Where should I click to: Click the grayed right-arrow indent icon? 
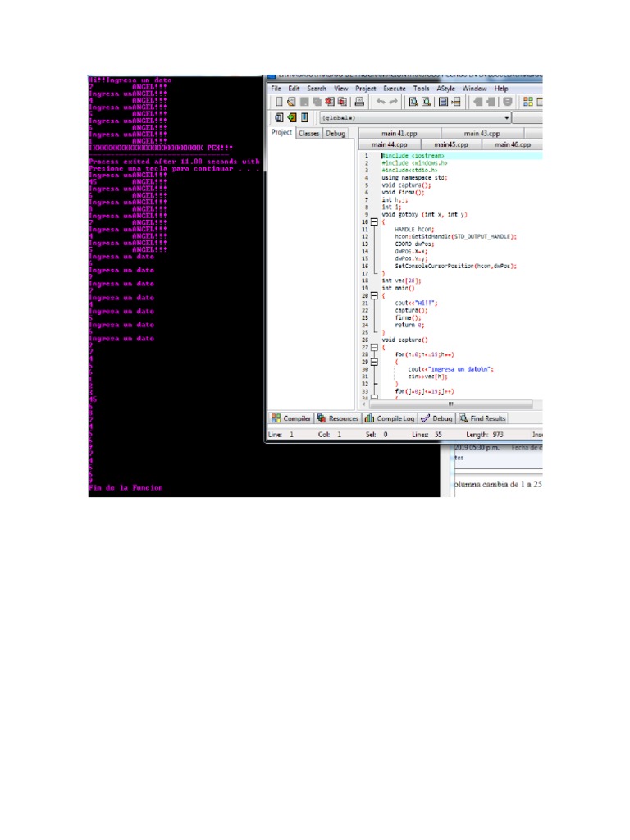coord(491,101)
